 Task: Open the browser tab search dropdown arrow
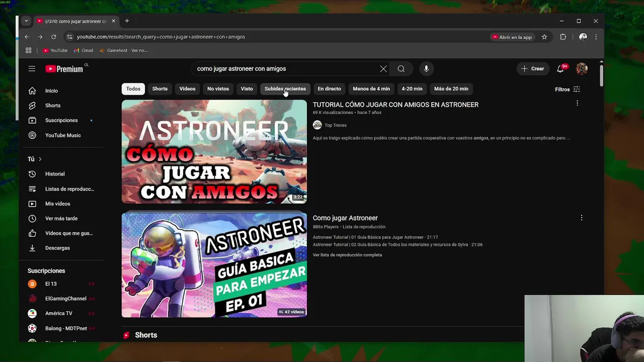coord(26,21)
